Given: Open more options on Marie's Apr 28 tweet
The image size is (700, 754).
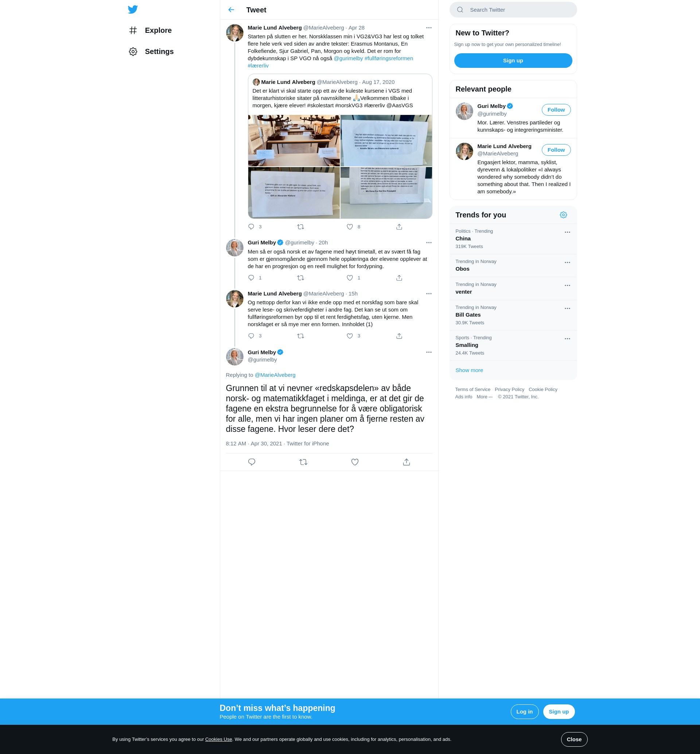Looking at the screenshot, I should (x=428, y=28).
